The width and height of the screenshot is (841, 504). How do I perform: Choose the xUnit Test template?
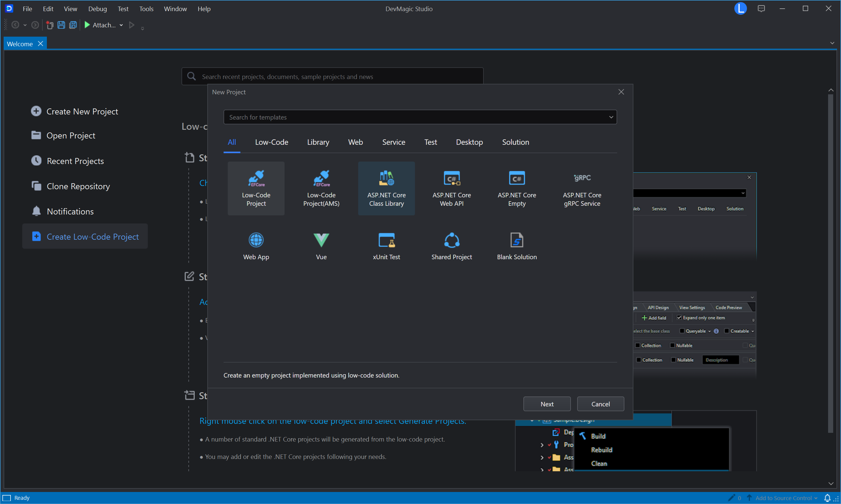pyautogui.click(x=386, y=246)
